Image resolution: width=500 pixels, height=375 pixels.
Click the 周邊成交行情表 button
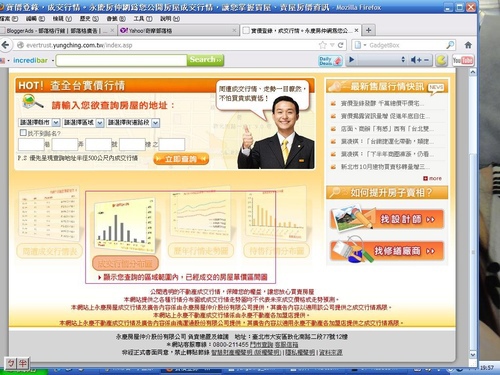[x=50, y=251]
